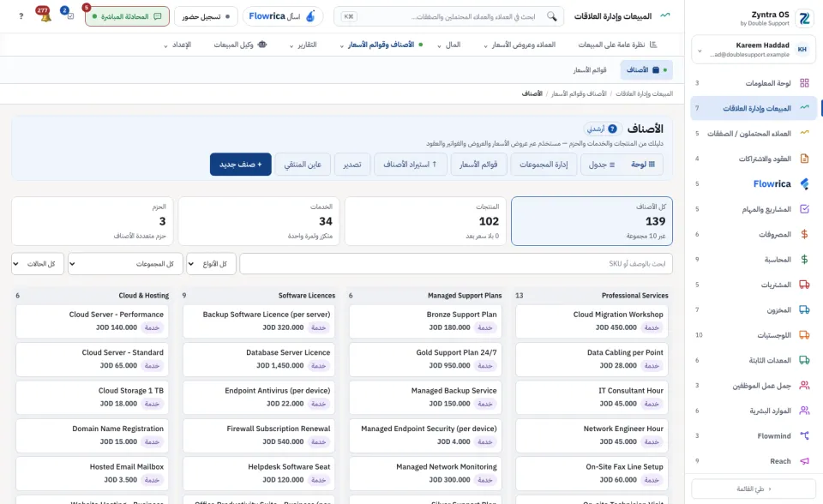The image size is (823, 504).
Task: Open fixed assets icon (المعدات الثابتة)
Action: [804, 360]
